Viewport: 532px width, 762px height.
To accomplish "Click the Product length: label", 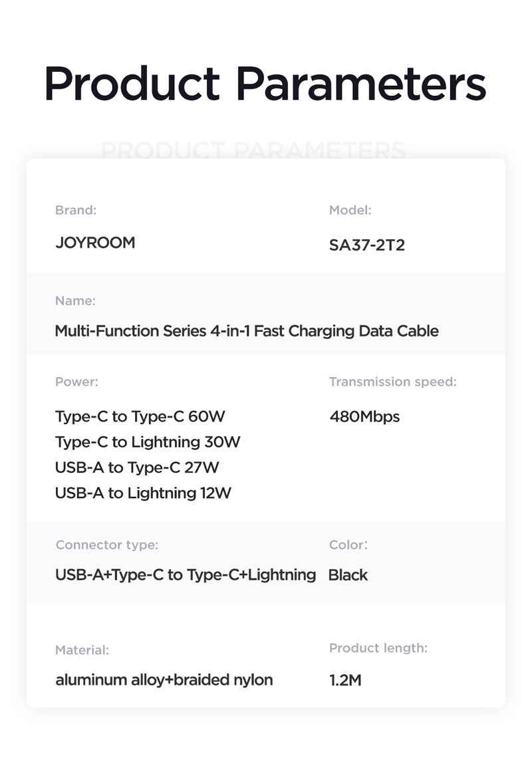I will click(x=378, y=648).
